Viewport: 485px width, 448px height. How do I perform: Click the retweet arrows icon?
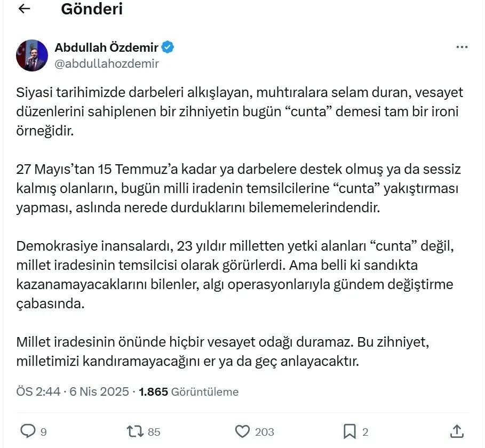136,431
